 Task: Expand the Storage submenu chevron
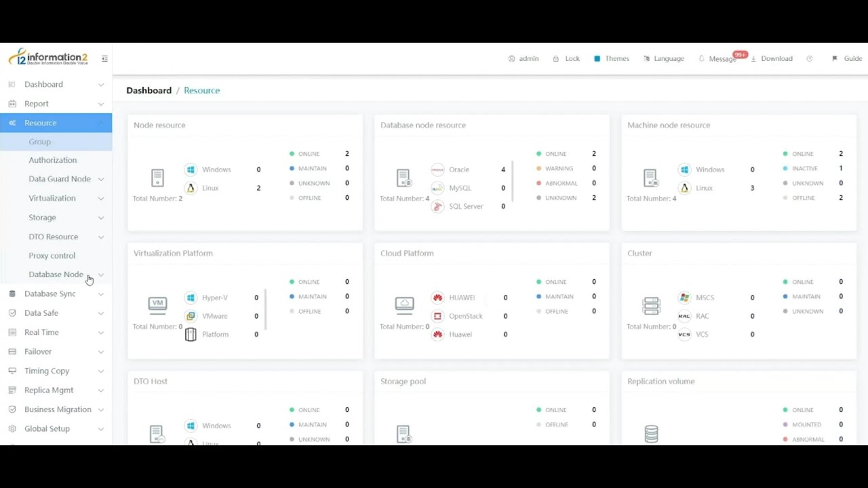click(101, 218)
